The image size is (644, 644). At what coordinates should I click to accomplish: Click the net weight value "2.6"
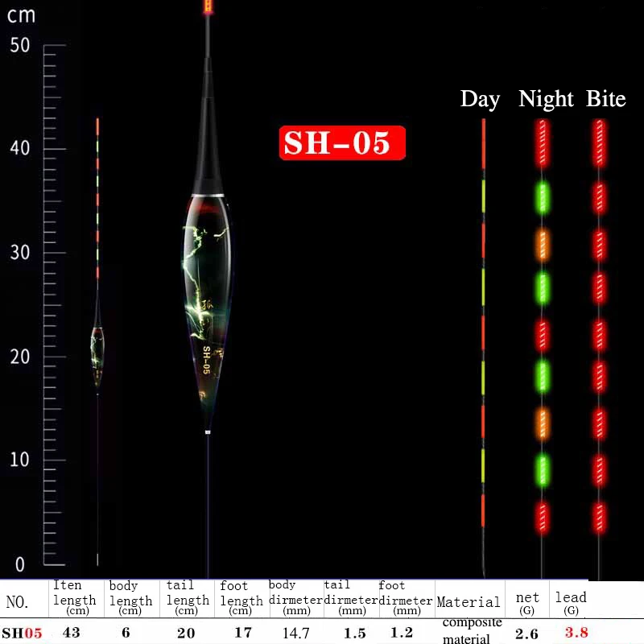[526, 634]
